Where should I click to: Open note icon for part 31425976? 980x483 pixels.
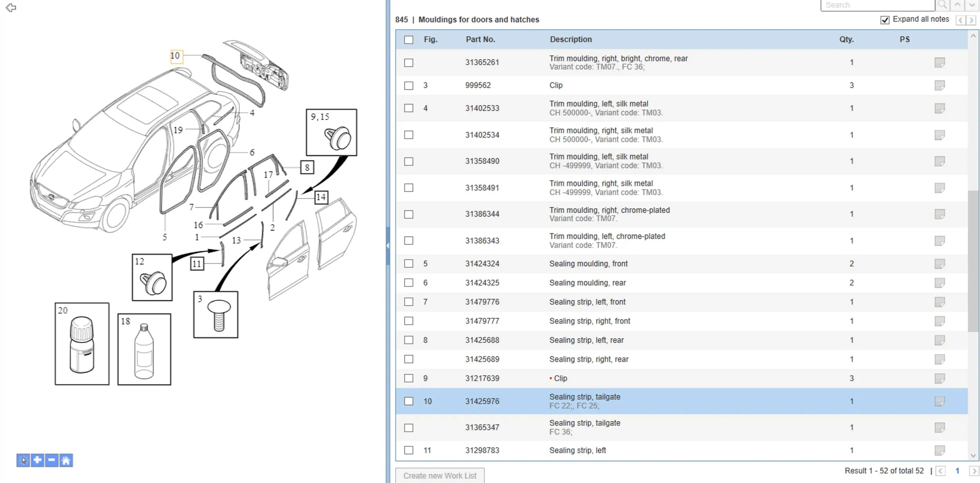[x=939, y=401]
